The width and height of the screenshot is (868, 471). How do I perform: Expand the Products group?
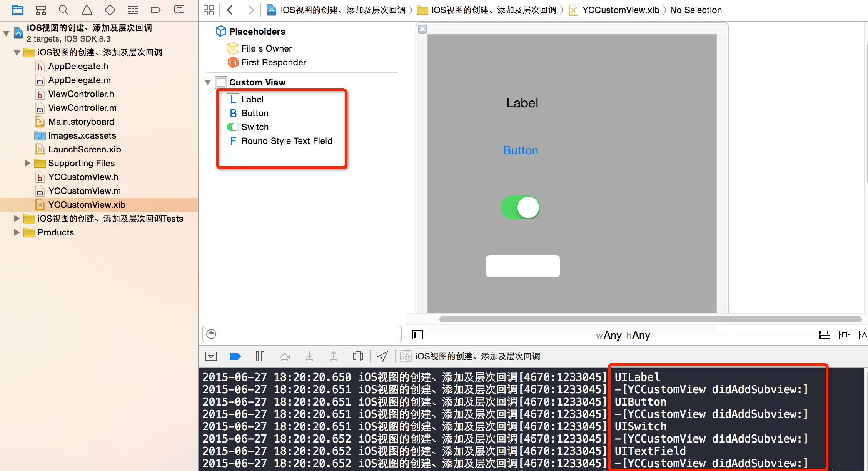17,232
